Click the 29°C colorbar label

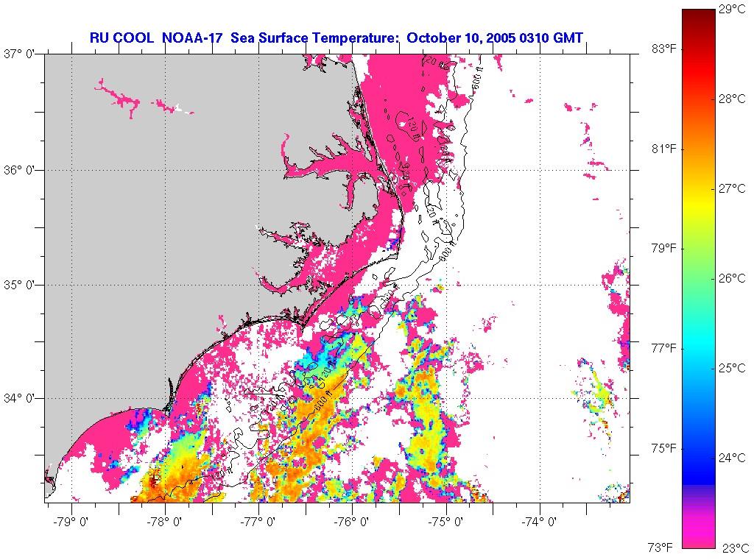coord(733,9)
